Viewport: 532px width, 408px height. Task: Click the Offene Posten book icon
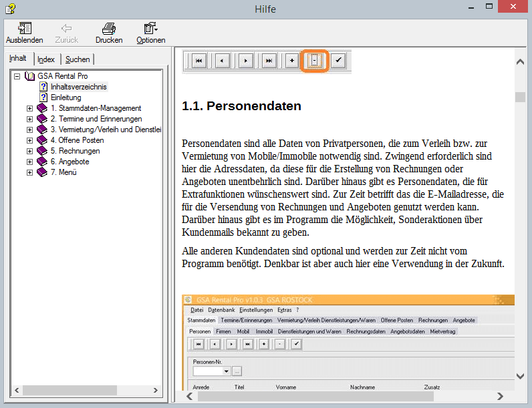coord(42,140)
